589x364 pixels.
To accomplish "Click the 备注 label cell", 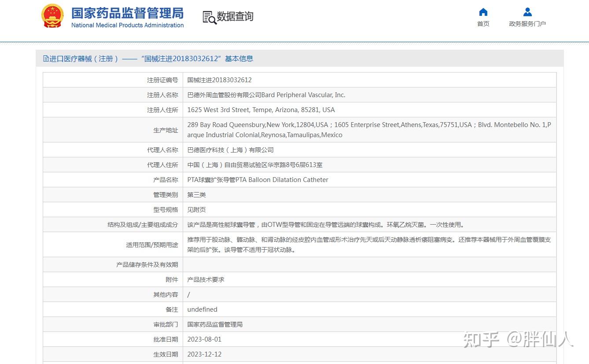I will 113,309.
